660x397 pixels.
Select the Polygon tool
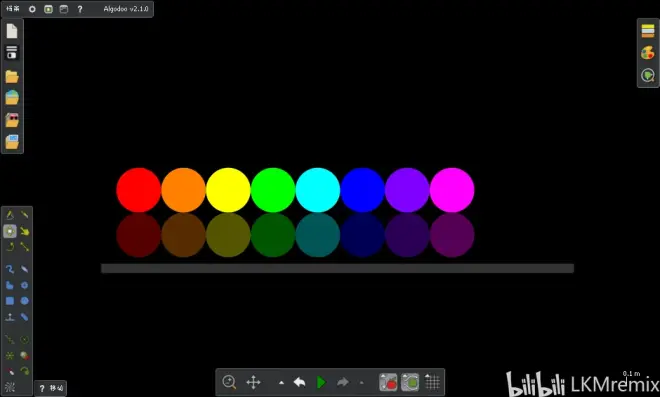[10, 285]
